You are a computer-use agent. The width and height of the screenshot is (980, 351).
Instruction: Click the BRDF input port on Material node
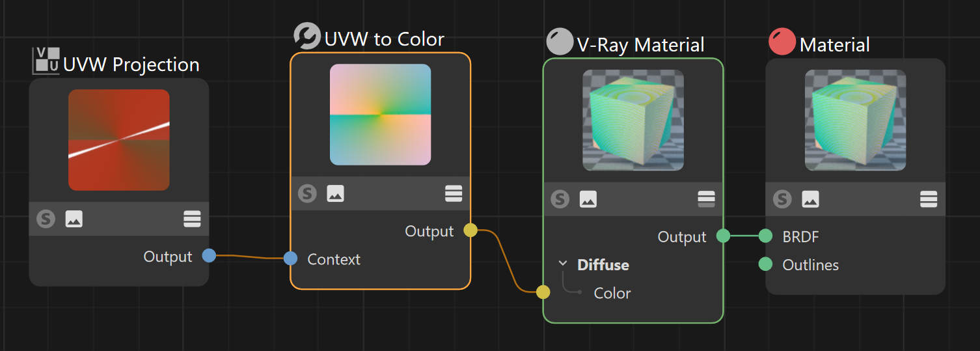tap(766, 236)
